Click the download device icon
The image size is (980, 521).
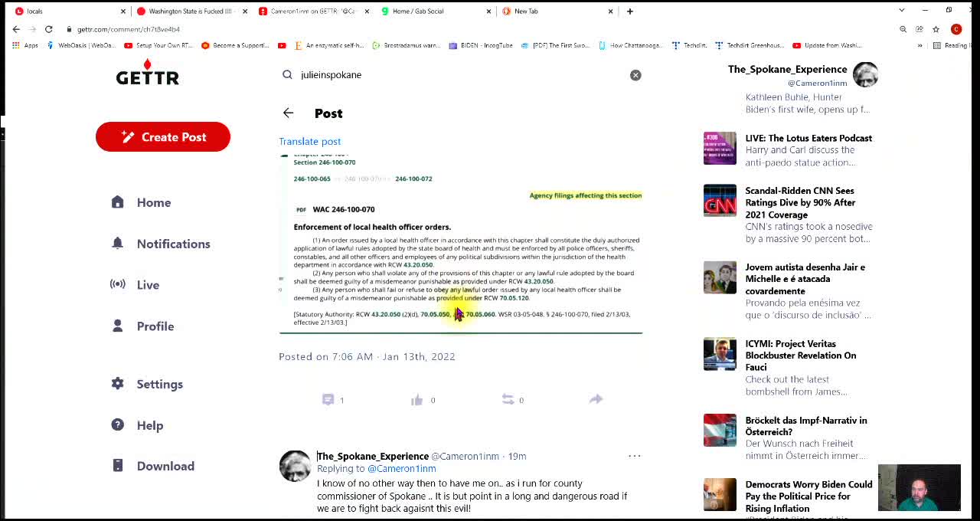click(x=117, y=465)
